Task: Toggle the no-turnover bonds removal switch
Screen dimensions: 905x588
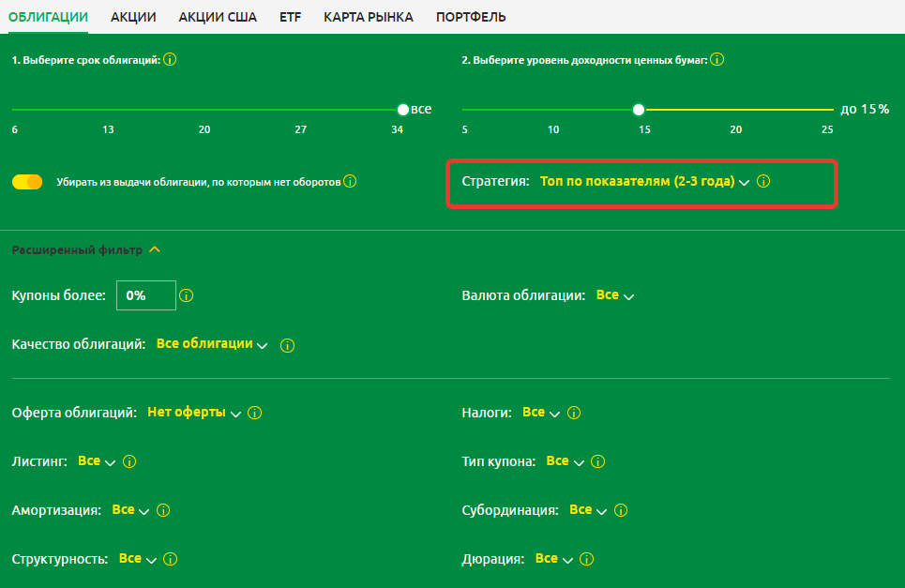Action: [27, 182]
